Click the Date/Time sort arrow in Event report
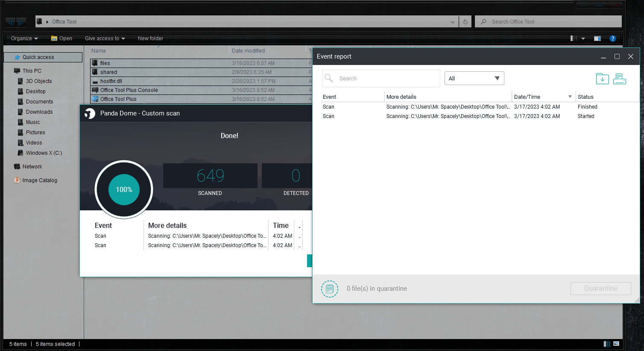Screen dimensions: 644x351 [x=570, y=97]
